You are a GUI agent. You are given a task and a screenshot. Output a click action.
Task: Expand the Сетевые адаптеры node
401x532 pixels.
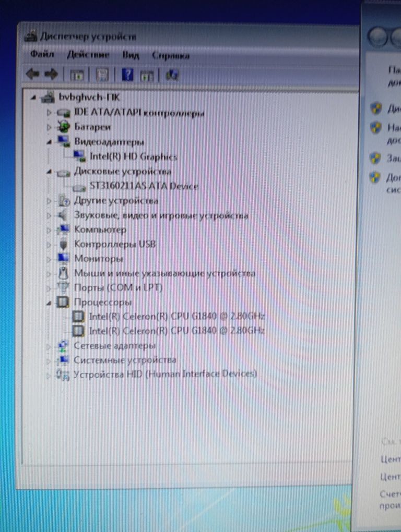(x=49, y=346)
